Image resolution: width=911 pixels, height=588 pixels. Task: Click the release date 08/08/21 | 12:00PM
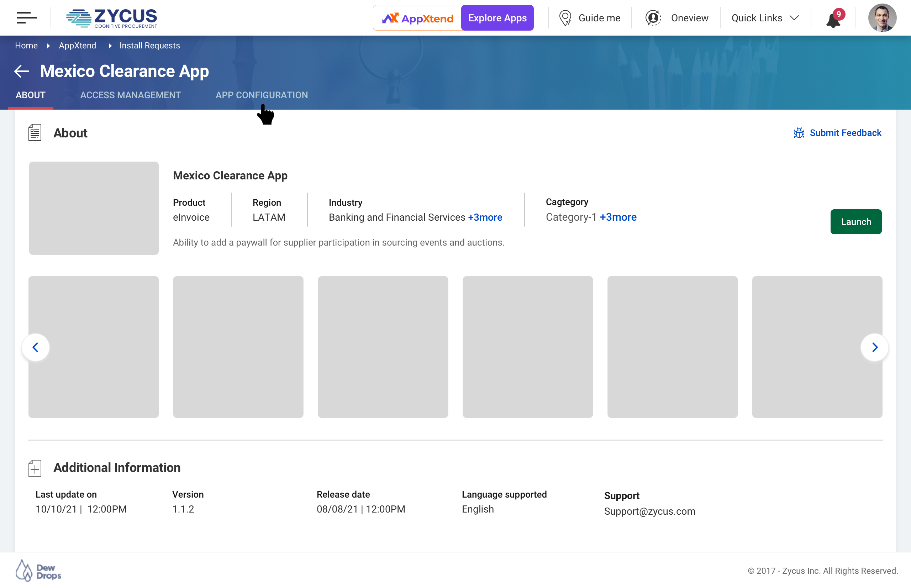[x=360, y=509]
